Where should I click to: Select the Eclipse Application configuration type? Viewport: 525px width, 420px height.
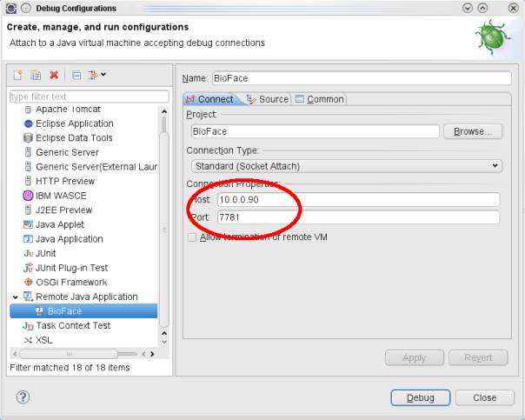73,123
